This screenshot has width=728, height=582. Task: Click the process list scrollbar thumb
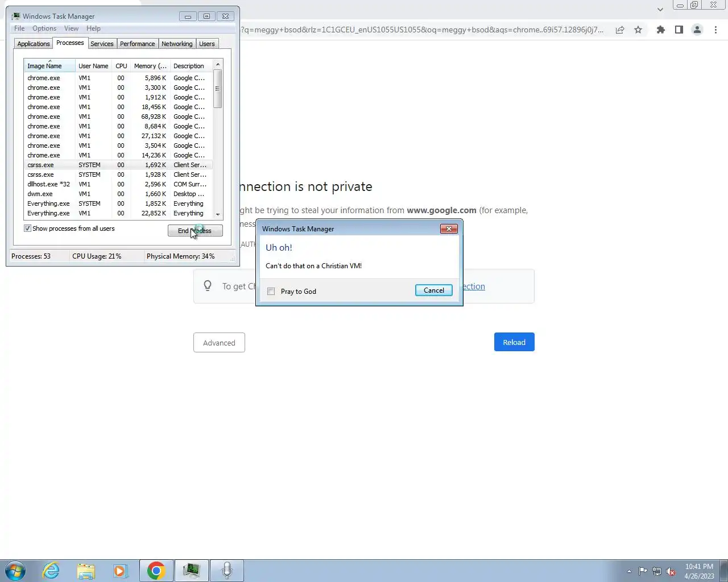[217, 89]
